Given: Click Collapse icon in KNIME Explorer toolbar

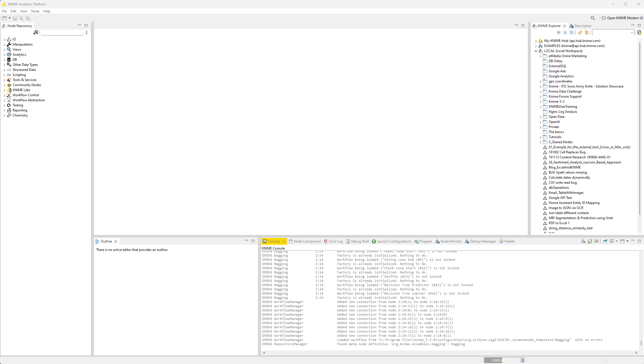Looking at the screenshot, I should (x=565, y=33).
